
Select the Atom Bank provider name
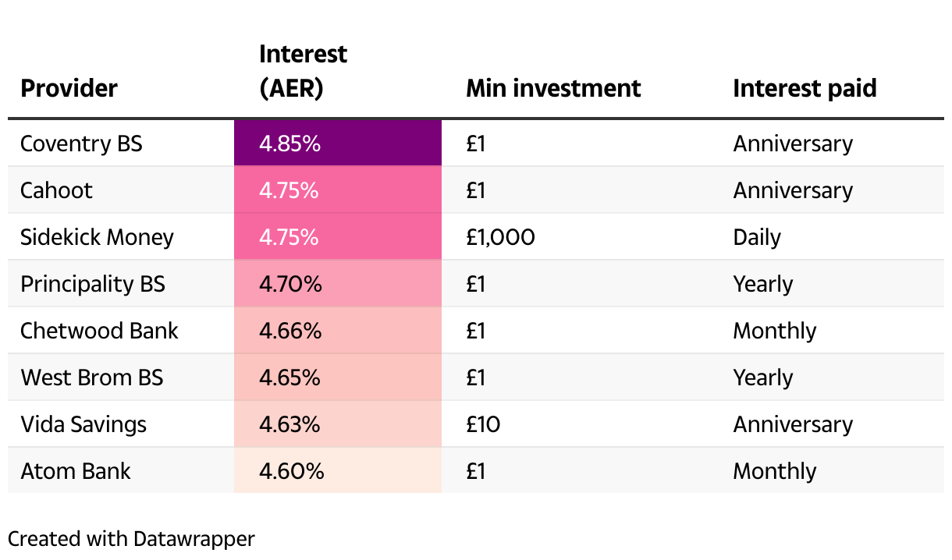pyautogui.click(x=76, y=471)
